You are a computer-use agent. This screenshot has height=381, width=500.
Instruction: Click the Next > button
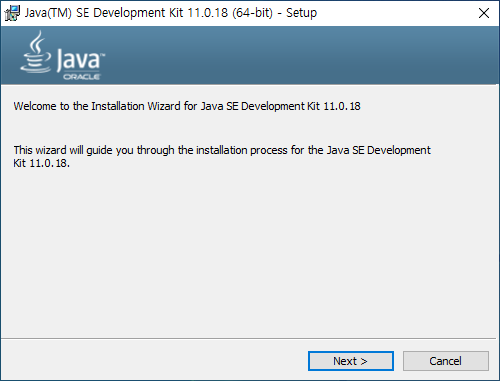(x=351, y=361)
